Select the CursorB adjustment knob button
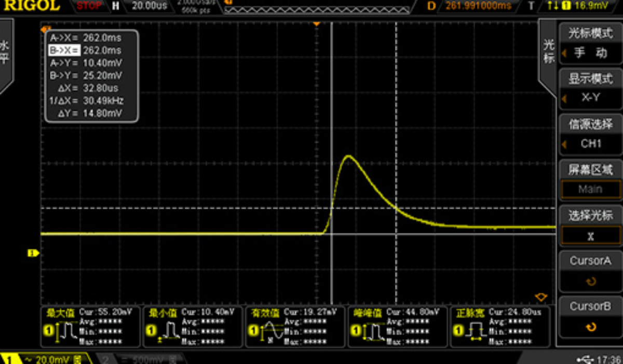This screenshot has height=364, width=623. [x=590, y=317]
